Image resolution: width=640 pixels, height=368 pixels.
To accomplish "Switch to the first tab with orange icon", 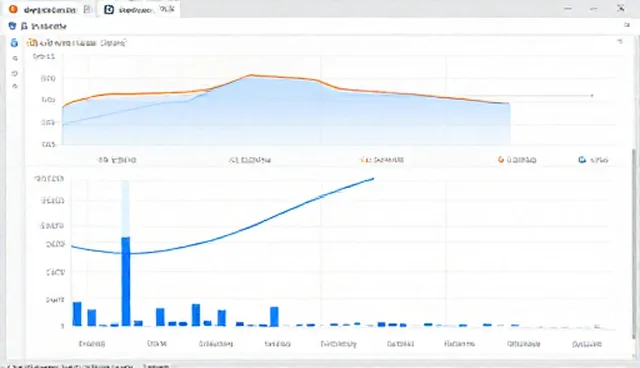I will [49, 9].
